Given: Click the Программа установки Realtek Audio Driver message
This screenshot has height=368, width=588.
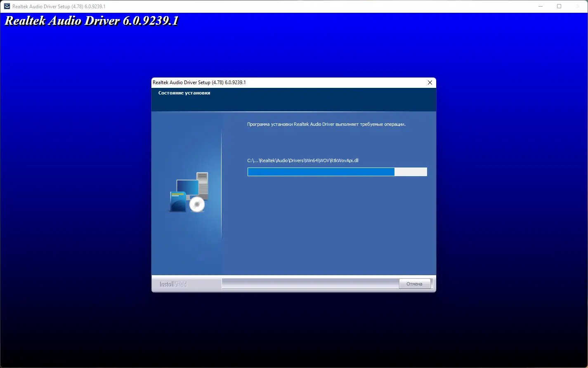Looking at the screenshot, I should tap(326, 124).
